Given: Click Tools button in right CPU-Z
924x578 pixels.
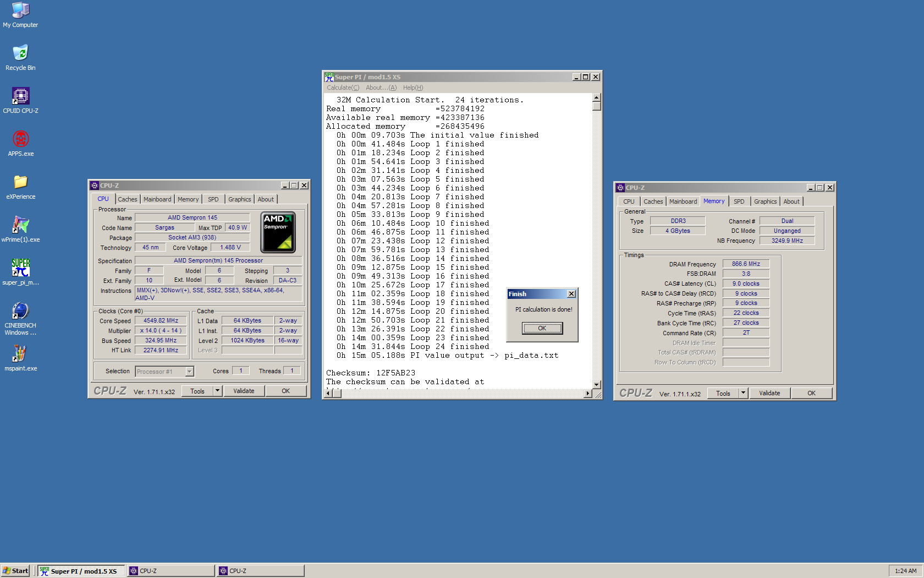Looking at the screenshot, I should (723, 393).
